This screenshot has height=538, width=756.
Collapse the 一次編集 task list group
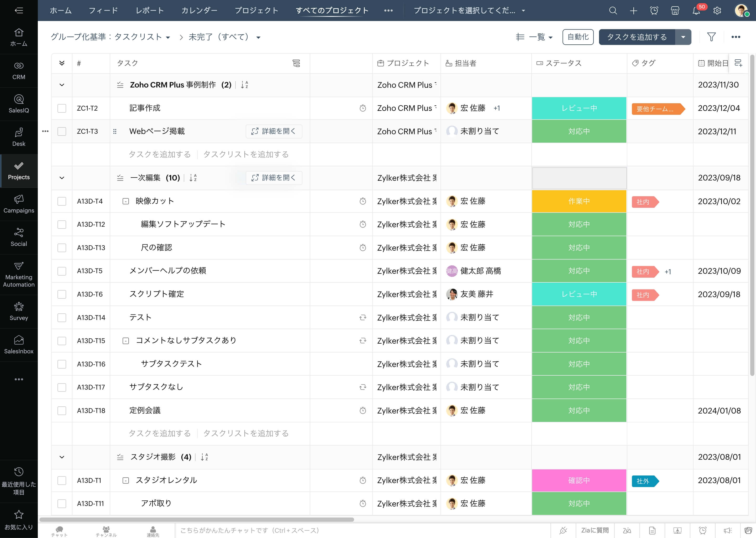(x=62, y=178)
